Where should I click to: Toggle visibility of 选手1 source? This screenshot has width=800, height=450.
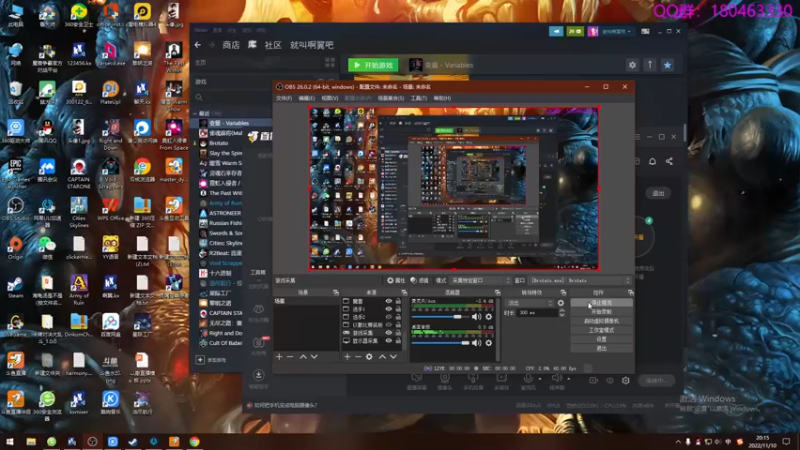click(x=389, y=309)
